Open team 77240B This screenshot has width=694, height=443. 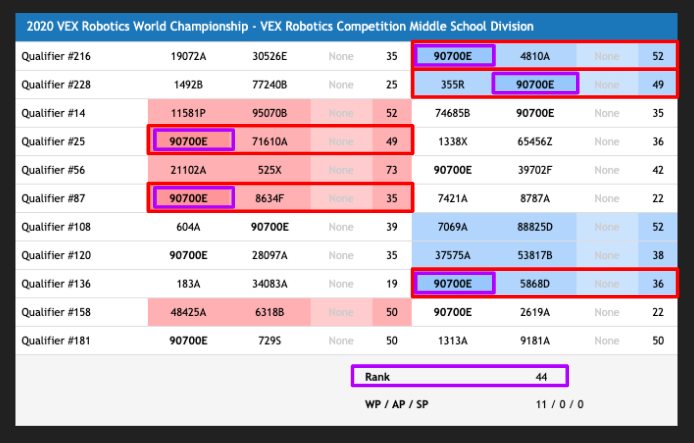270,85
